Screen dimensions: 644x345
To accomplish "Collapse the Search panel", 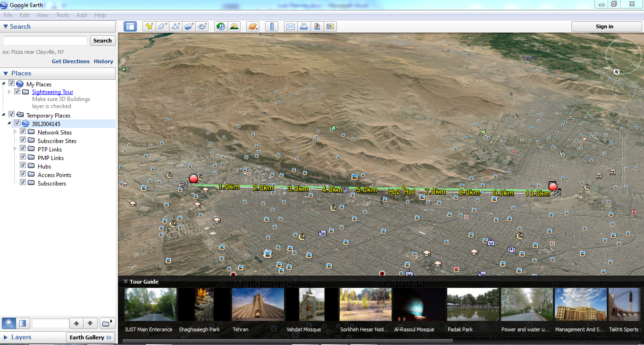I will pyautogui.click(x=6, y=26).
